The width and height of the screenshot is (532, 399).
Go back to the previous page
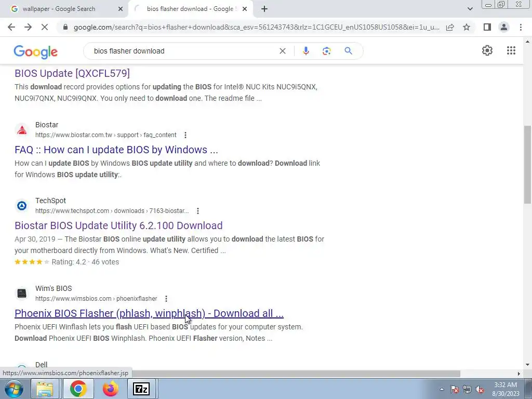pos(11,27)
